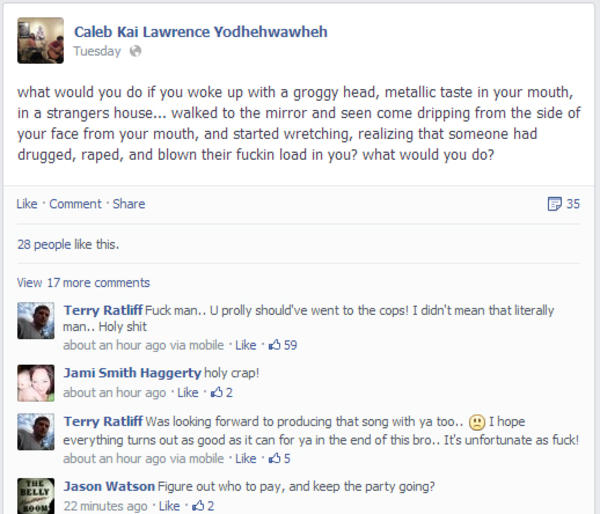The width and height of the screenshot is (600, 514).
Task: Expand View 17 more comments
Action: 83,282
